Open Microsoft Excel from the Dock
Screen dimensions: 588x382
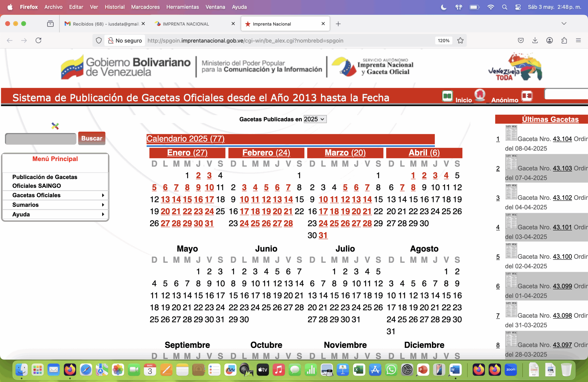pyautogui.click(x=359, y=369)
